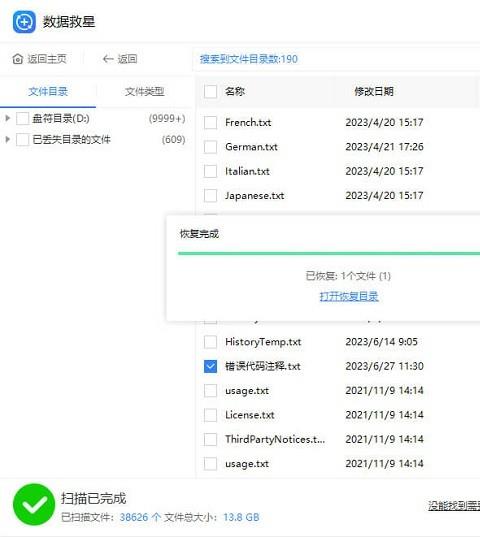Check the French.txt checkbox
The image size is (480, 537).
210,122
